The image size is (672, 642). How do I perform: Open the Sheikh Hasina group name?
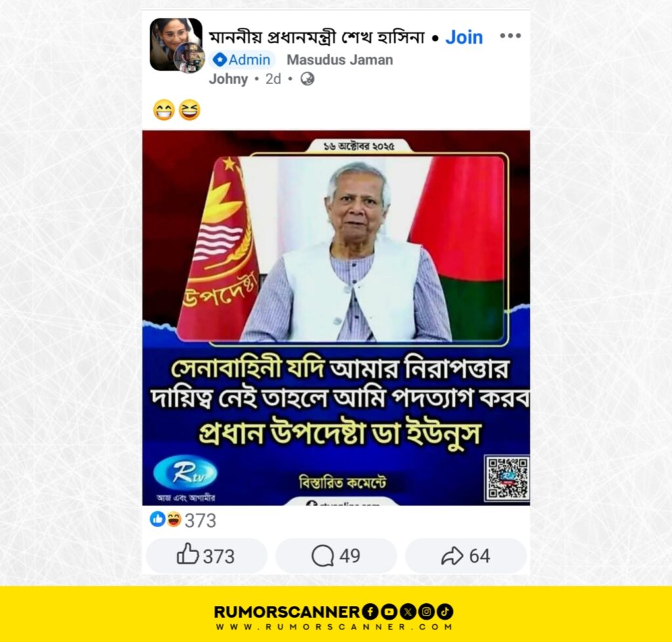tap(316, 37)
